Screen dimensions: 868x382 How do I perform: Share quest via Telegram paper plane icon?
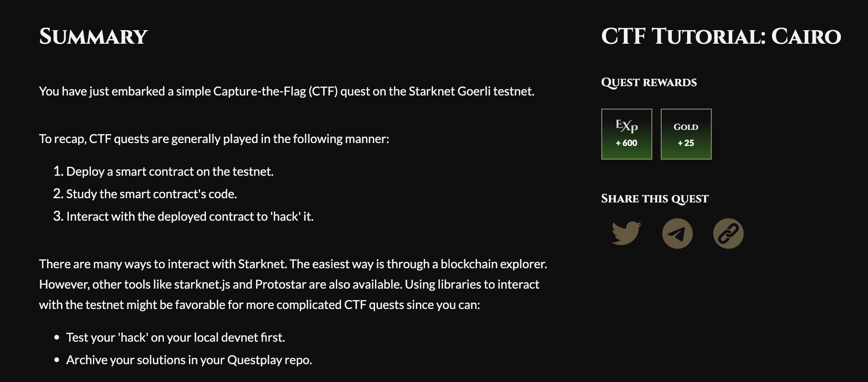click(677, 233)
